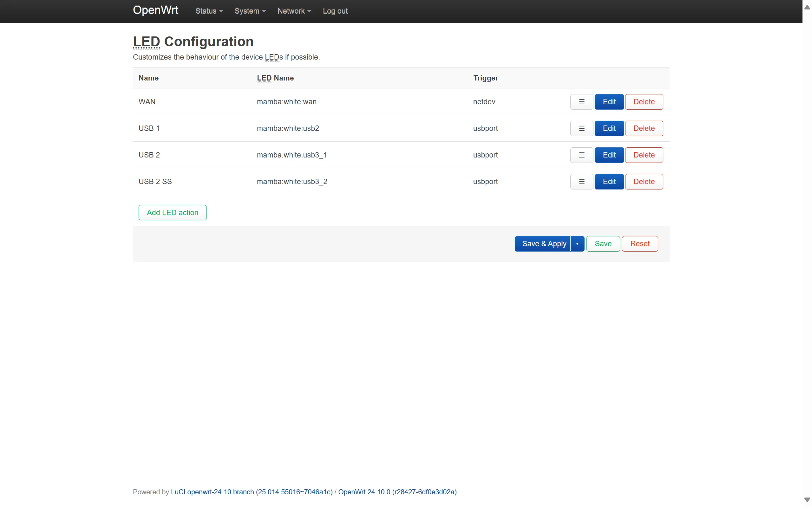Select Log out in navigation bar
The height and width of the screenshot is (507, 812).
pyautogui.click(x=335, y=11)
